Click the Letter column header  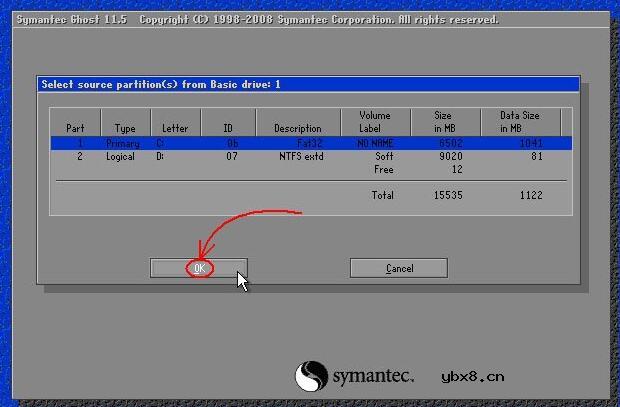point(174,129)
